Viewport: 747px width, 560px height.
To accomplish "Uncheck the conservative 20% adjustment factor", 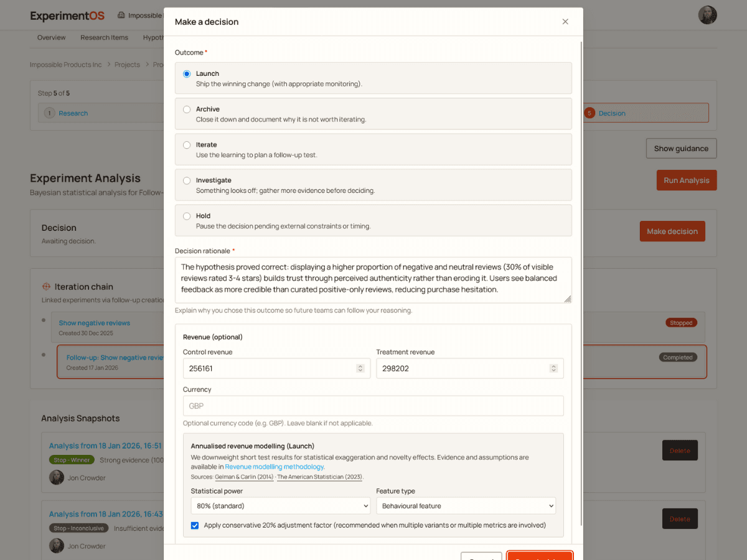I will pyautogui.click(x=195, y=525).
